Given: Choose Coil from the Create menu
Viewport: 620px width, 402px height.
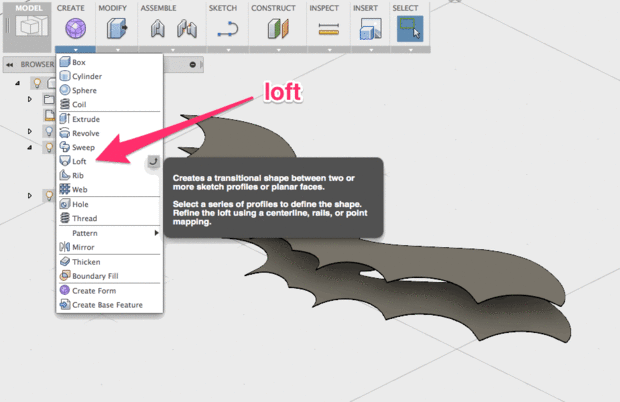Looking at the screenshot, I should click(110, 104).
